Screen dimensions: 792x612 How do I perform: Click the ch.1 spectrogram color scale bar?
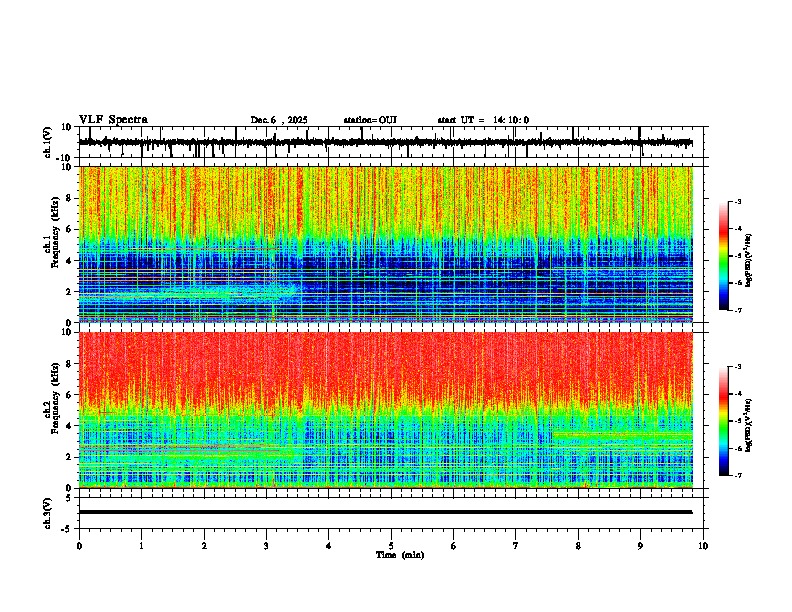(724, 256)
